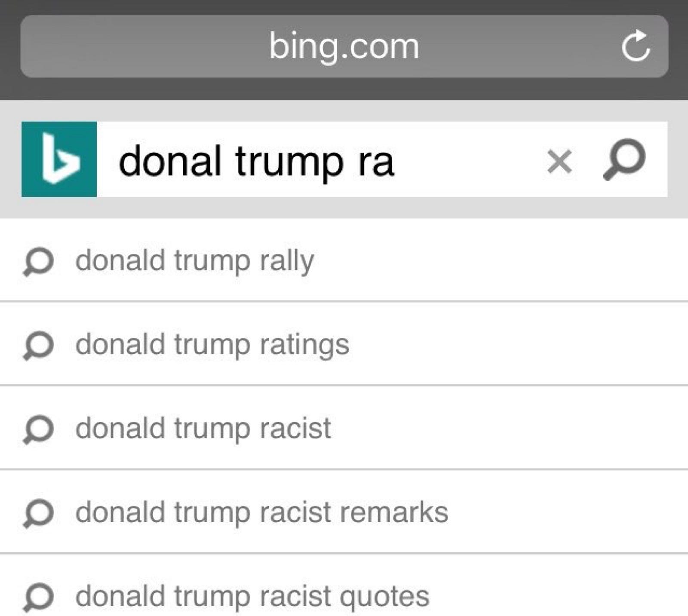
Task: Tap the magnifier icon beside 'donald trump racist'
Action: click(x=38, y=429)
